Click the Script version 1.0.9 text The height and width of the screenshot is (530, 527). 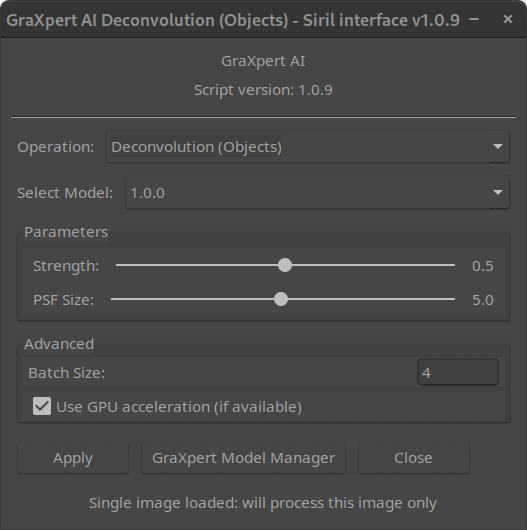(x=263, y=90)
